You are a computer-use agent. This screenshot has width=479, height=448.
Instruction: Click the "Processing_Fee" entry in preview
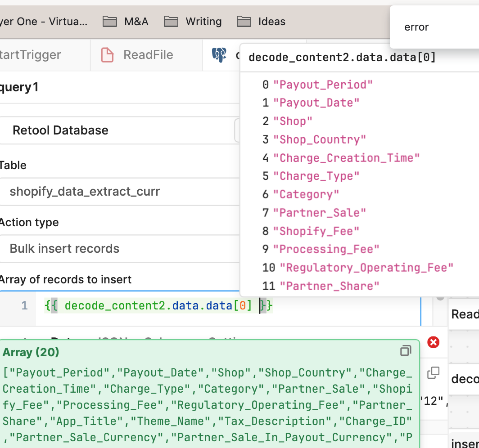[326, 249]
